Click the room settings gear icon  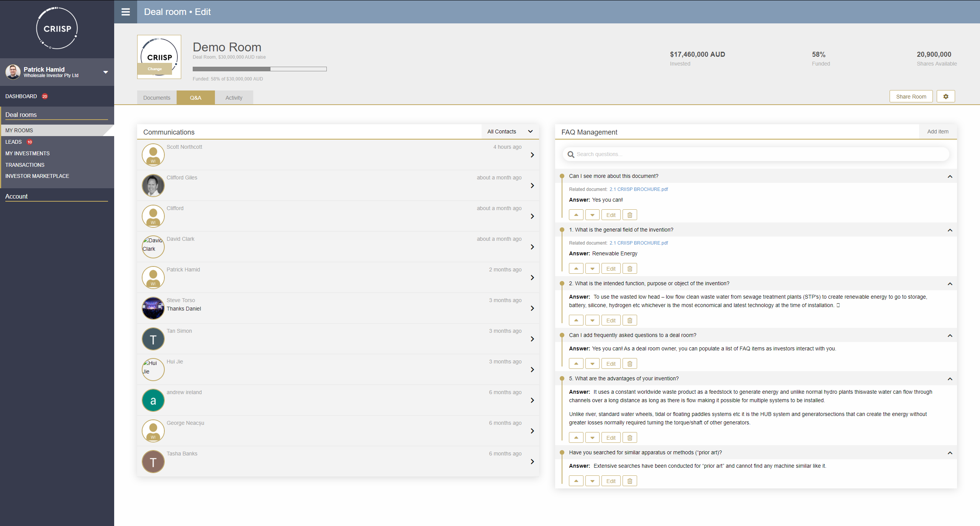pyautogui.click(x=946, y=97)
